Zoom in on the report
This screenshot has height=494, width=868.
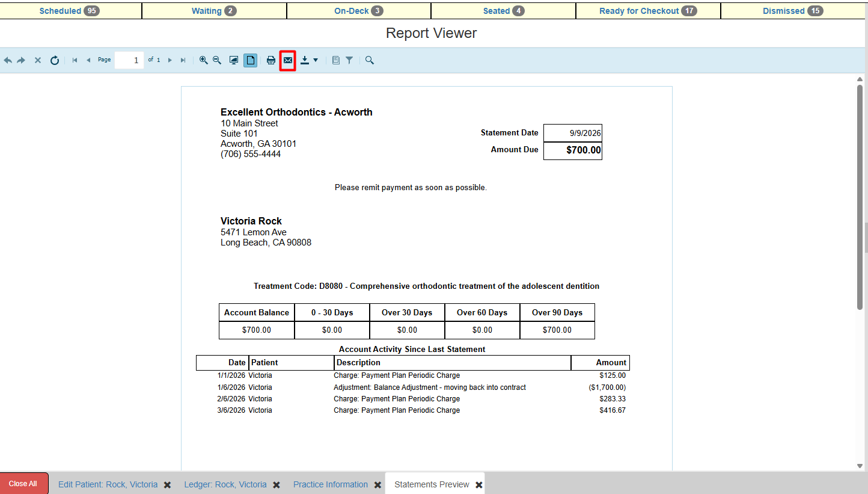pyautogui.click(x=204, y=60)
